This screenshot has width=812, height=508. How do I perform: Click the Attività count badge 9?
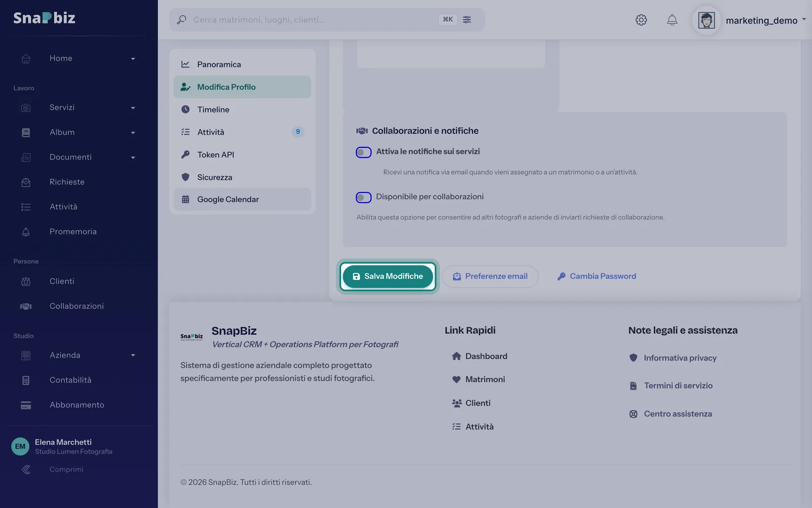click(x=298, y=132)
